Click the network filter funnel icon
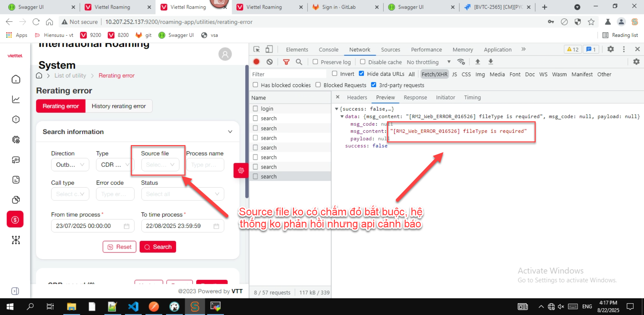 [x=286, y=62]
